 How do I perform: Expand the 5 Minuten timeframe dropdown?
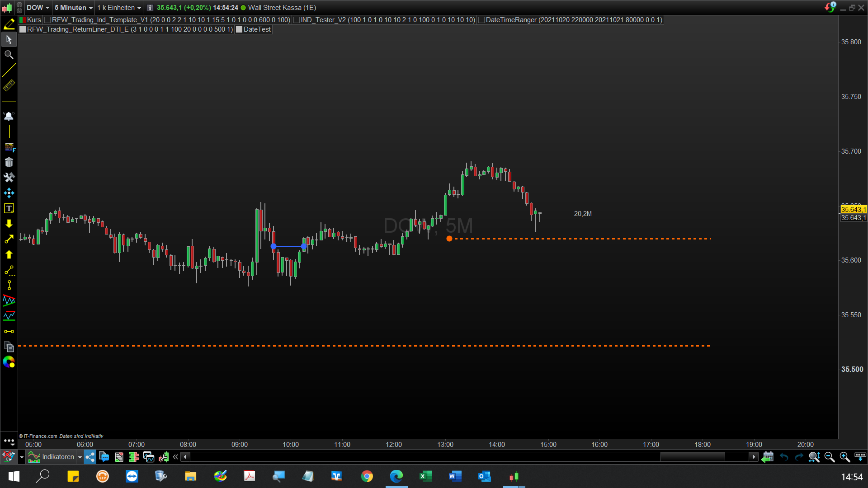[x=91, y=8]
